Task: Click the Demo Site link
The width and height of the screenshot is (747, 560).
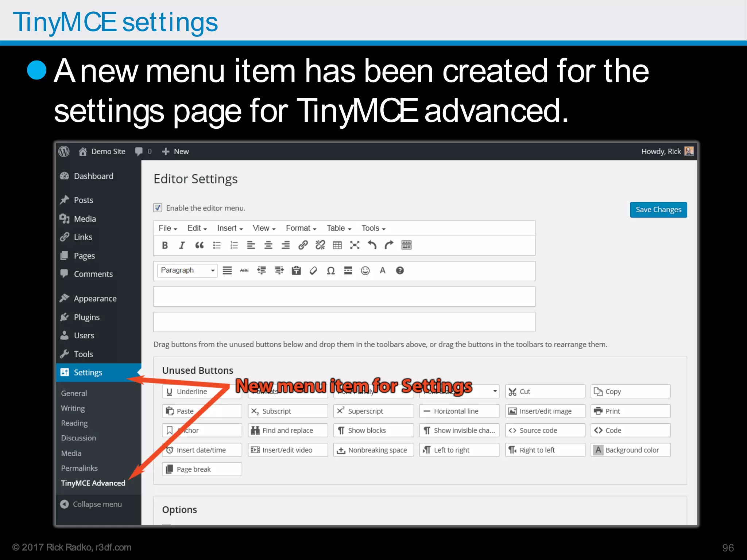Action: [102, 151]
